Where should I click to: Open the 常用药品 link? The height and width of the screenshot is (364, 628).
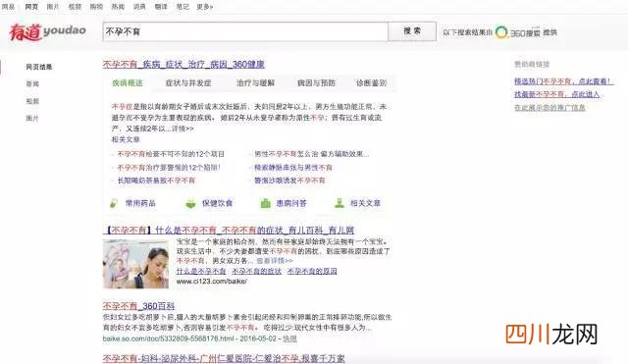pyautogui.click(x=140, y=203)
